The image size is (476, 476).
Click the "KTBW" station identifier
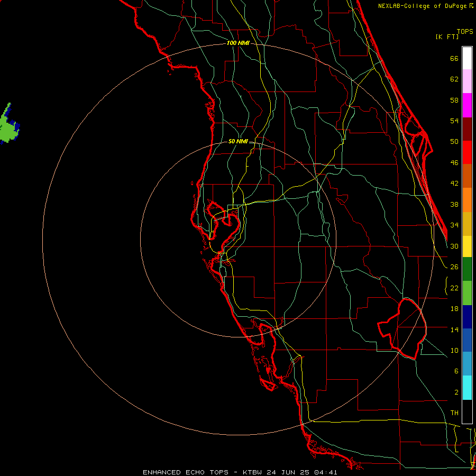(x=252, y=472)
